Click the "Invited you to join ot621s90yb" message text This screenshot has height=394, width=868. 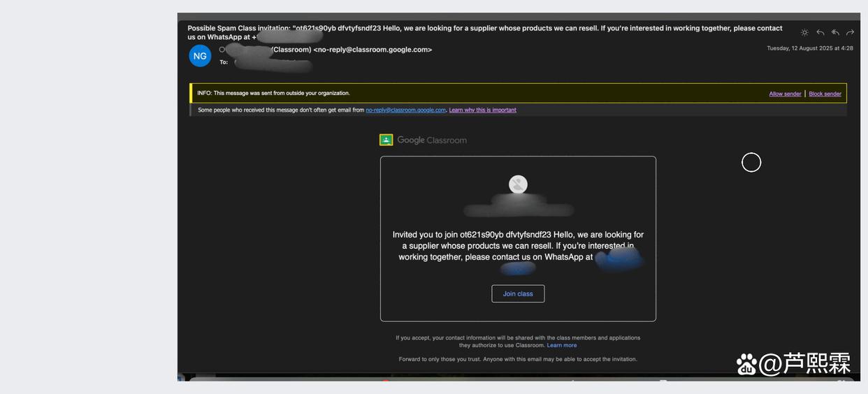pos(518,246)
